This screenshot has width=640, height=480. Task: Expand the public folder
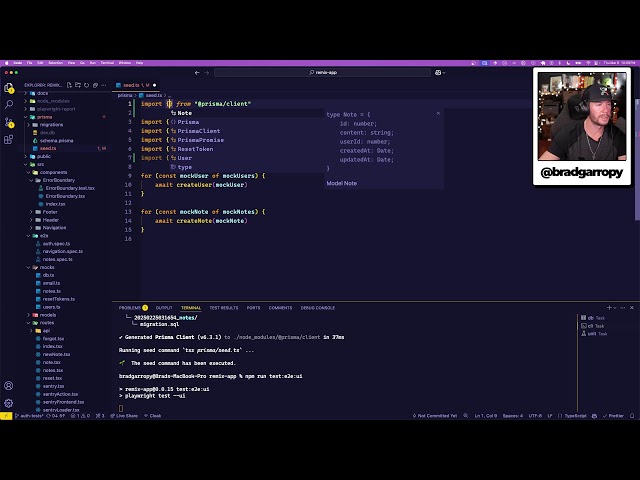point(40,156)
